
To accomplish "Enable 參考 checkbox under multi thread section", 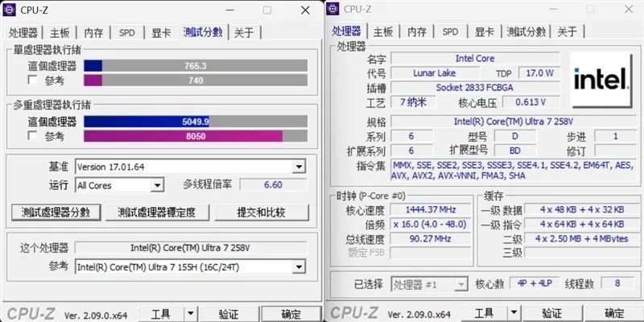I will pyautogui.click(x=32, y=136).
